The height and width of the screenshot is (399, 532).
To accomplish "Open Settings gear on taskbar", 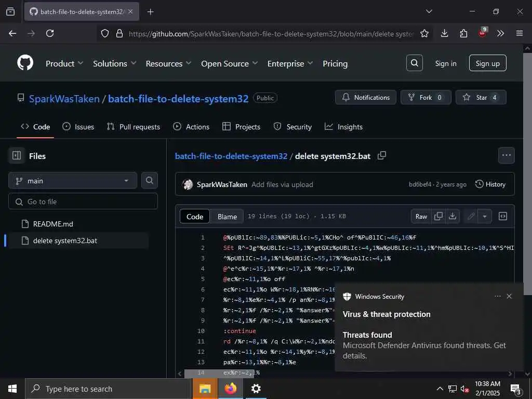I will click(x=256, y=389).
